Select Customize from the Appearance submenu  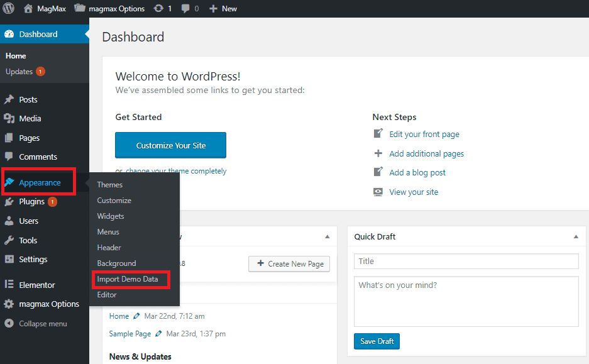click(114, 200)
